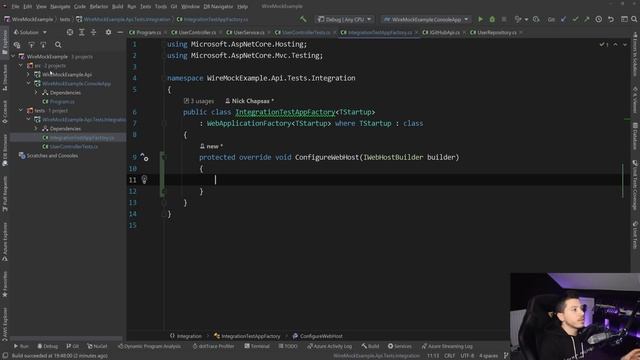Screen dimensions: 640x360
Task: Open Azure Activity Log tool window
Action: pos(329,346)
